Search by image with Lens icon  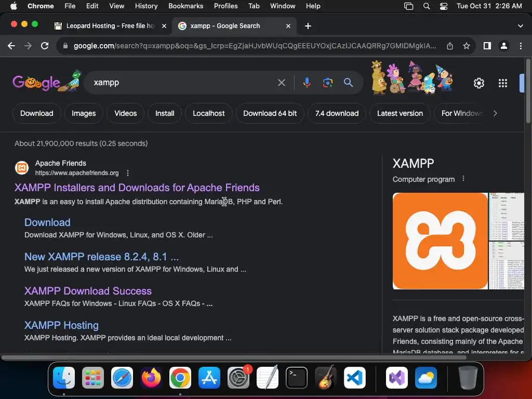327,83
